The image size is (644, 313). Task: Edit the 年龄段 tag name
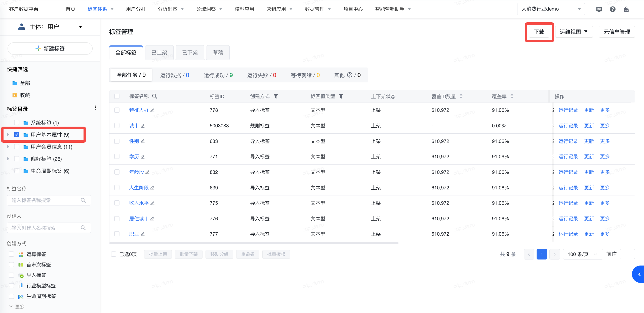[x=147, y=172]
